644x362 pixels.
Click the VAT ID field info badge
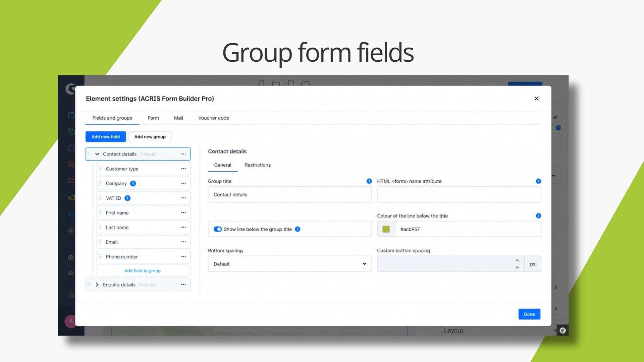(x=127, y=198)
